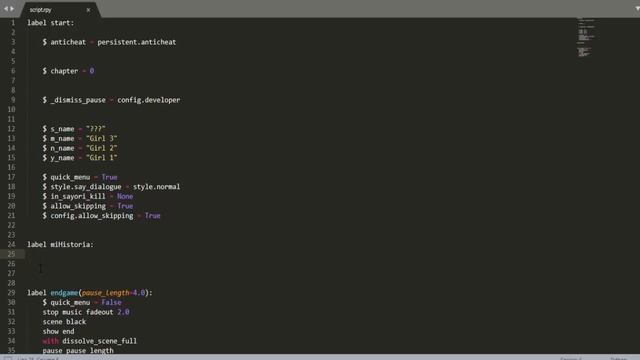Click 'in_sayori_kill' on line 19
Screen dimensions: 640x360
(x=78, y=196)
